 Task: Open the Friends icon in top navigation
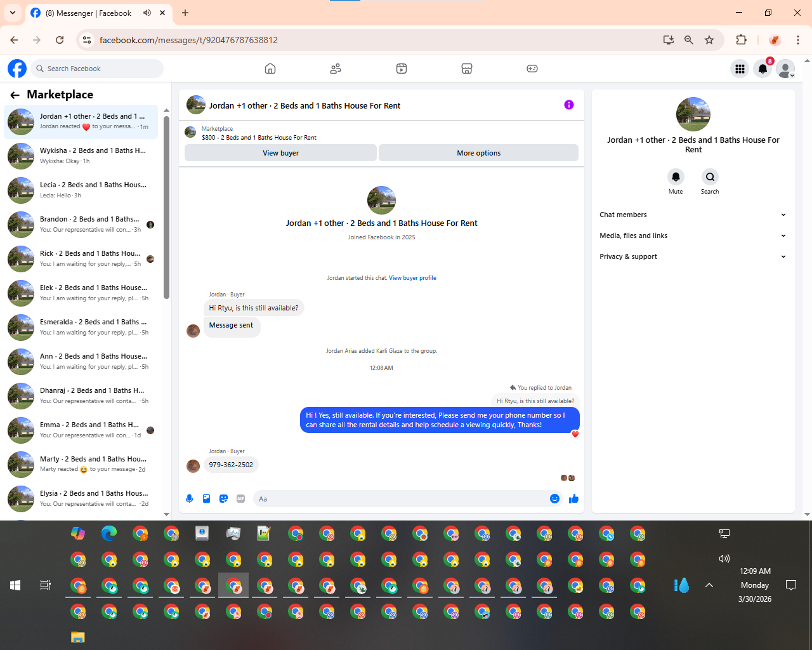point(336,69)
